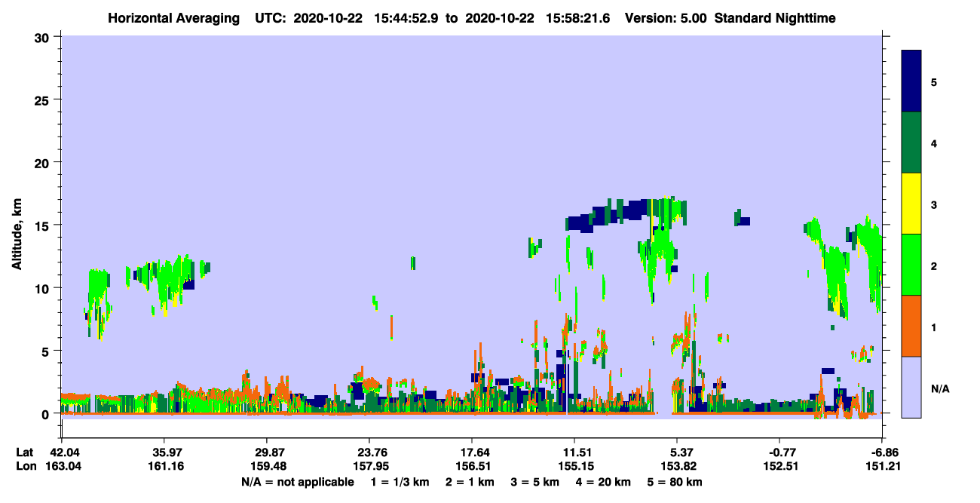The height and width of the screenshot is (503, 980).
Task: Click the y-axis tick label 5
Action: pyautogui.click(x=47, y=351)
